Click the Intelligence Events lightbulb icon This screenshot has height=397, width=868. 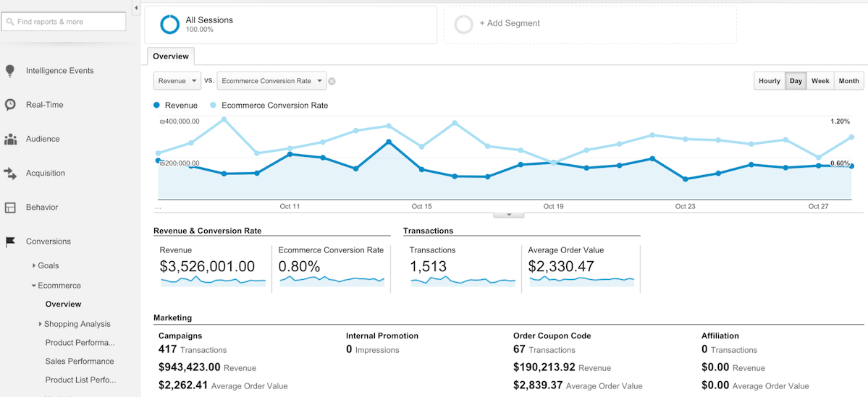pyautogui.click(x=9, y=71)
